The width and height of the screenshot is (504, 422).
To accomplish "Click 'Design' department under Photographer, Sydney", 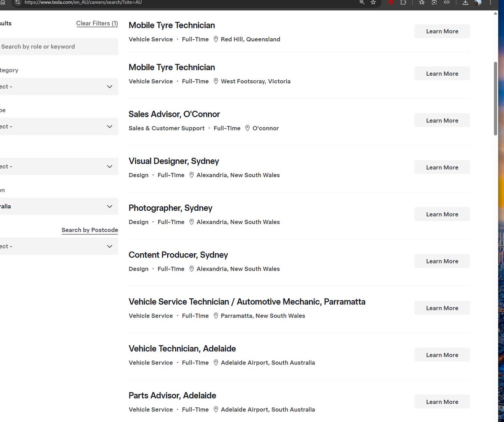I will pos(139,222).
